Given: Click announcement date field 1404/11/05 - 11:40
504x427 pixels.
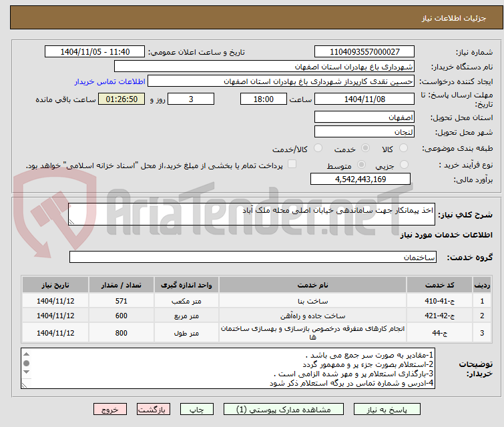Looking at the screenshot, I should [95, 52].
